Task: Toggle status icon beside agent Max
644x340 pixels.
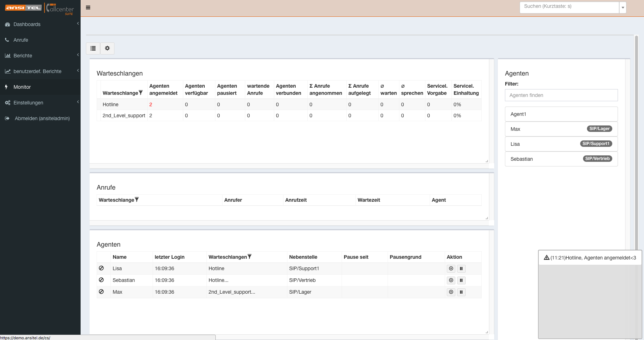Action: click(101, 292)
